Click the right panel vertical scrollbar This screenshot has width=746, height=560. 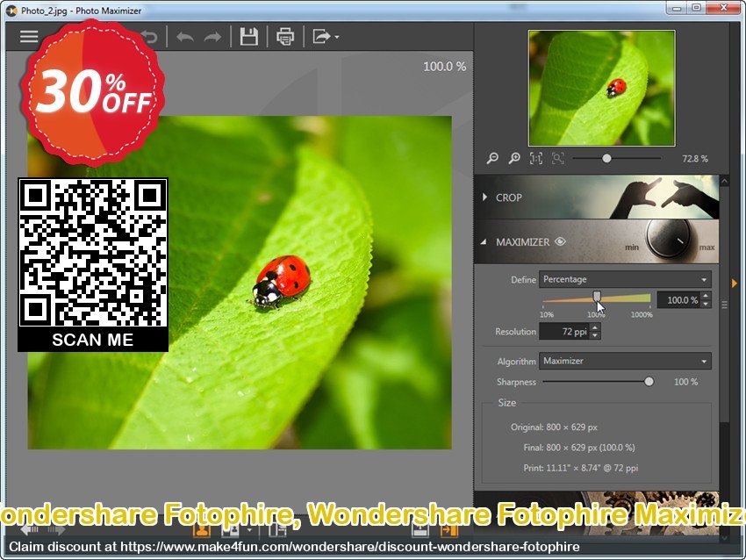(x=724, y=305)
